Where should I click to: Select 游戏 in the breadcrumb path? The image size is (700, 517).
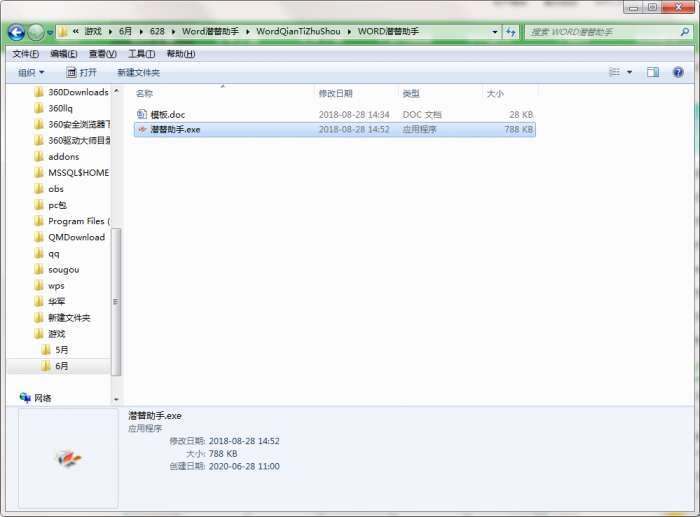93,31
